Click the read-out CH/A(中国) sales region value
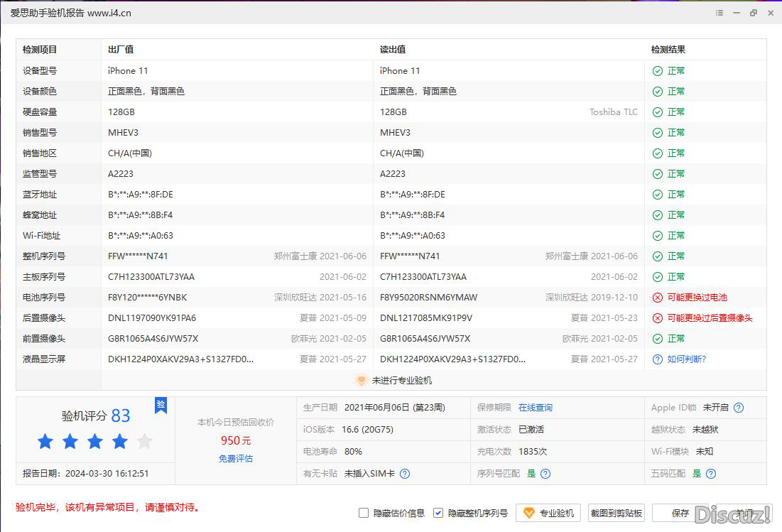Viewport: 782px width, 532px height. coord(402,153)
